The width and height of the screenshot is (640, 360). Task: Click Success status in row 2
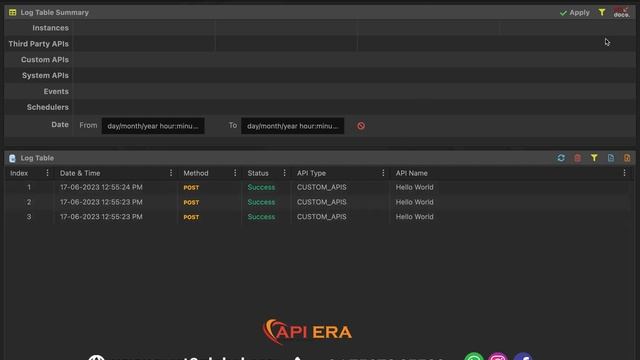coord(261,202)
